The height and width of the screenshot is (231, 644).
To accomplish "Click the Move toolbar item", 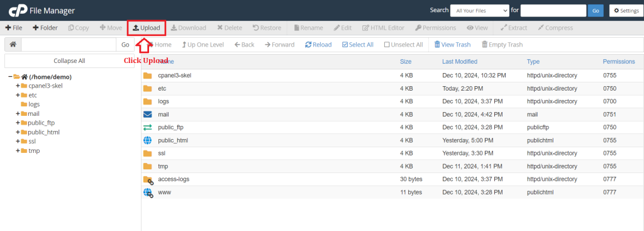I will [x=111, y=28].
